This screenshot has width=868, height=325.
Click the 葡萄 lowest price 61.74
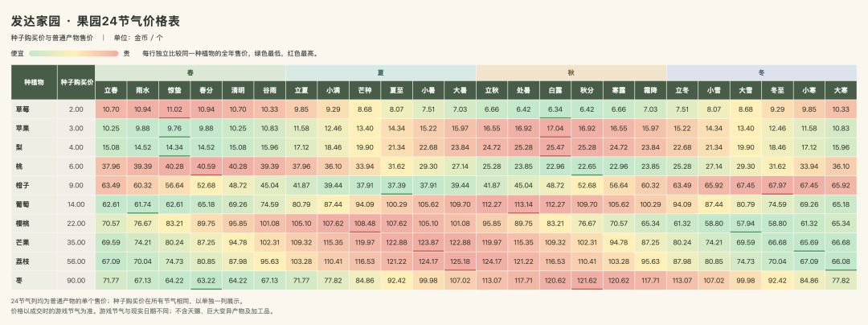coord(143,204)
